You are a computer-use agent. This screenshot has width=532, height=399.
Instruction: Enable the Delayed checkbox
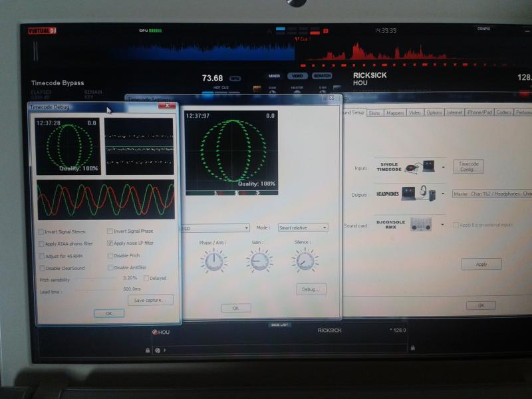146,278
